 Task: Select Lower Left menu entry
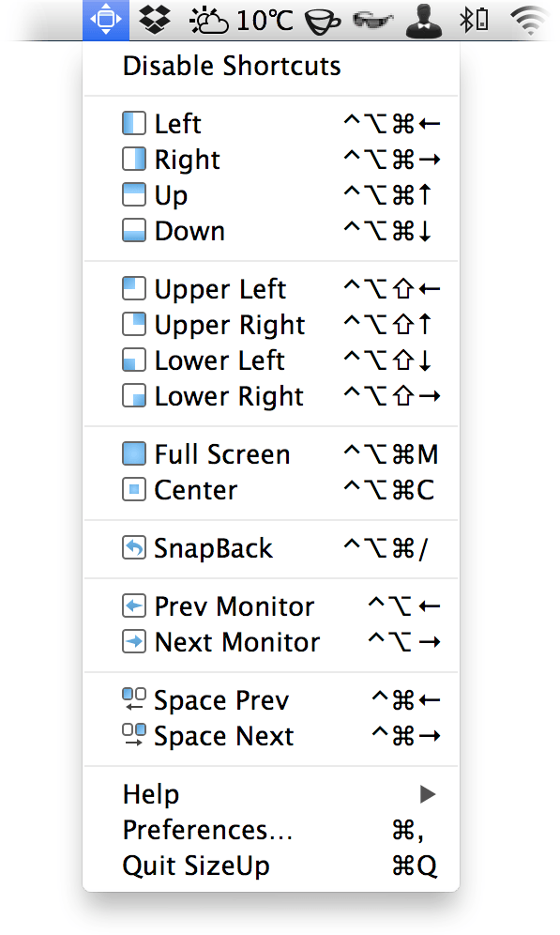[x=271, y=360]
